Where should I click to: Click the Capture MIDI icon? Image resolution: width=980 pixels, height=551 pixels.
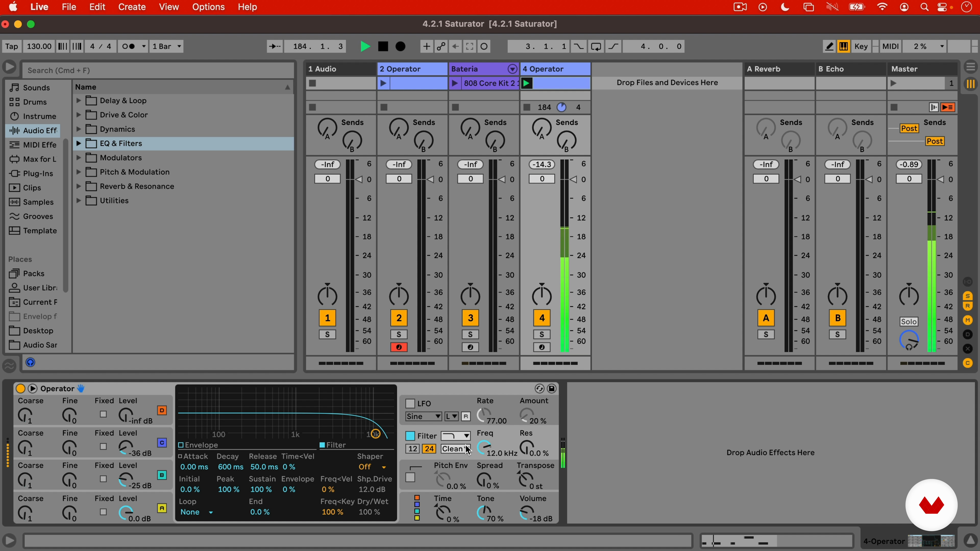(x=470, y=46)
